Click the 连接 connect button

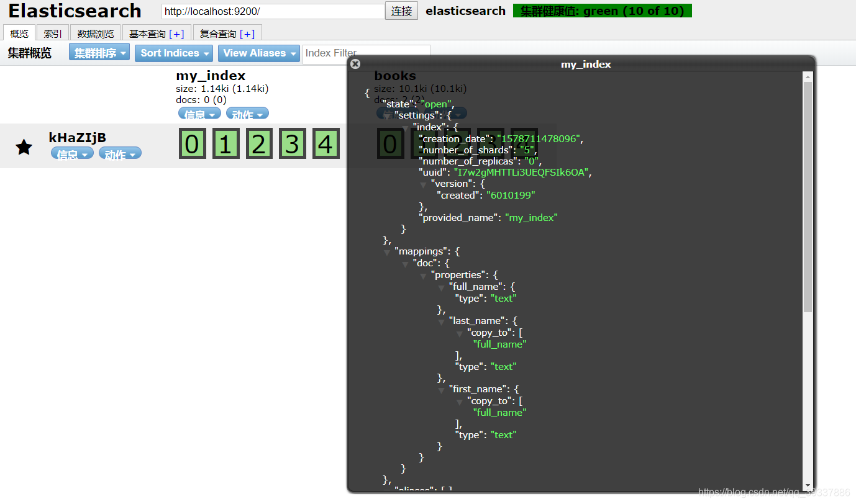401,11
